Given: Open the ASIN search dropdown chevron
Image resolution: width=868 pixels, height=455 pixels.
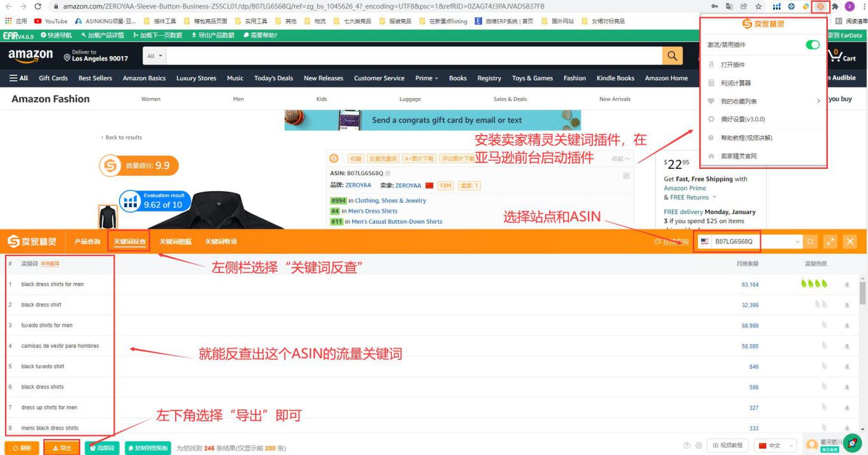Looking at the screenshot, I should pos(799,242).
